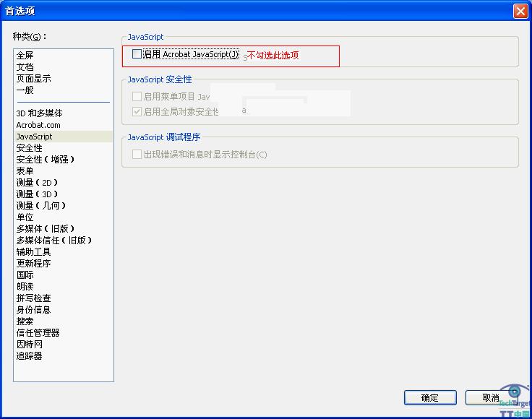The height and width of the screenshot is (419, 532).
Task: Check 出现错误和消息时显示控制台 option
Action: (137, 154)
